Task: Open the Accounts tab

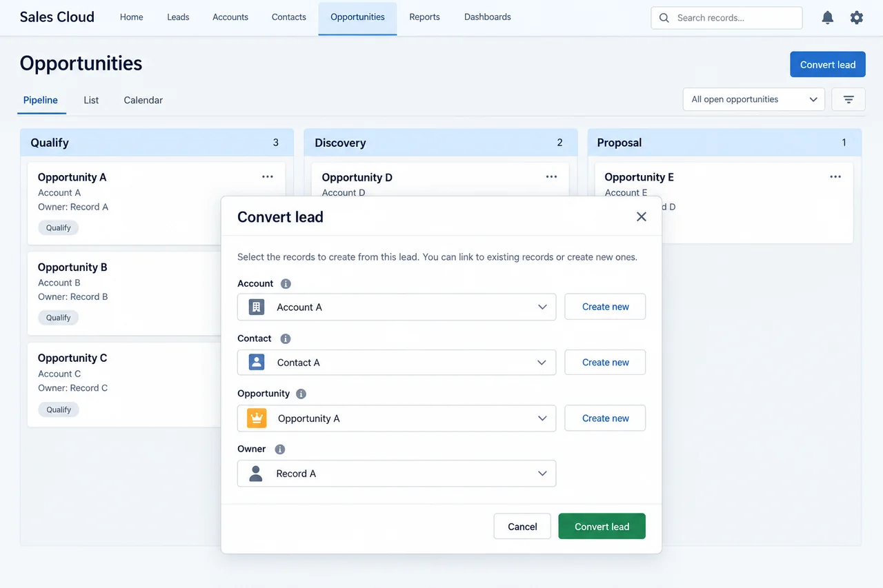Action: point(230,17)
